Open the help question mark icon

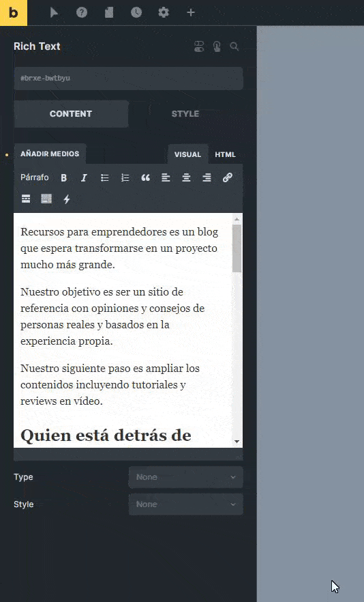tap(82, 13)
